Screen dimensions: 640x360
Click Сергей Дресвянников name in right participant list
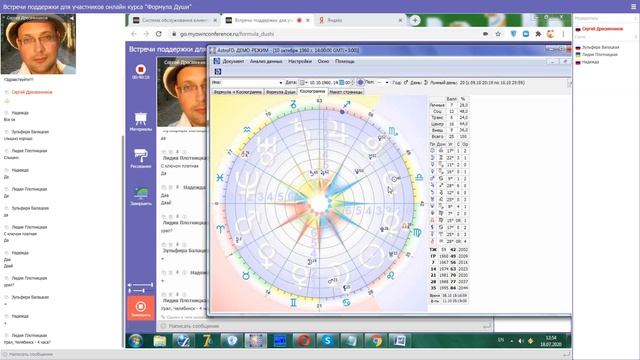coord(602,29)
